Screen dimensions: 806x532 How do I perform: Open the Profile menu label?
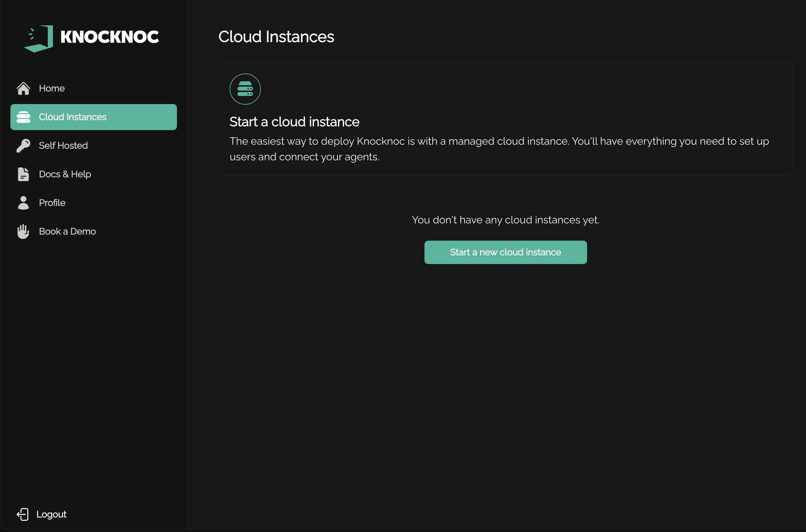52,203
